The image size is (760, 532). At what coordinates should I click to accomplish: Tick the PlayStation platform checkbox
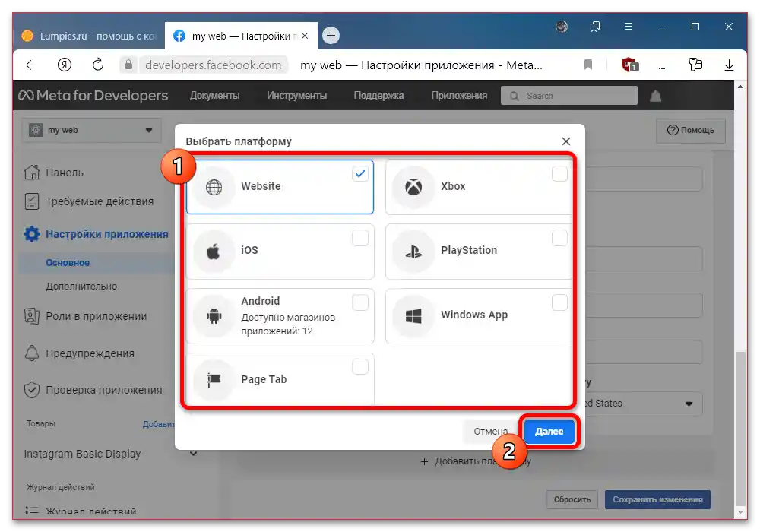tap(559, 238)
